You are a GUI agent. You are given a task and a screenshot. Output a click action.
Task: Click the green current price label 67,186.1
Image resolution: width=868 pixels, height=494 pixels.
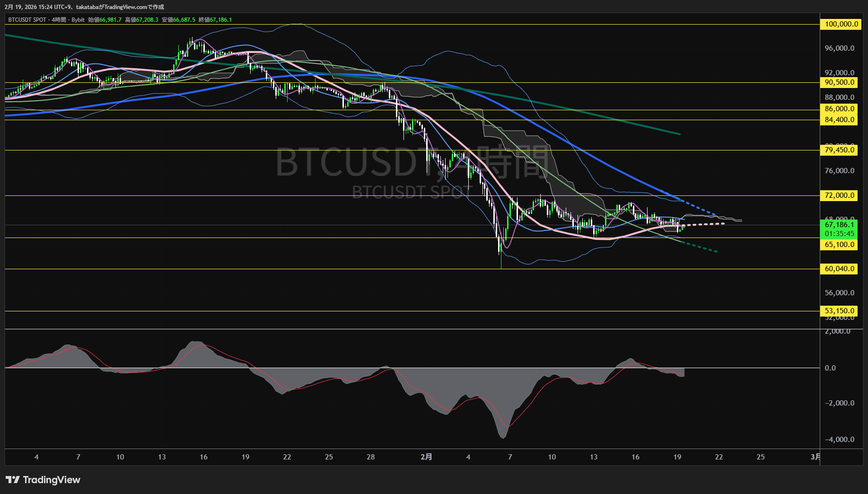[839, 225]
